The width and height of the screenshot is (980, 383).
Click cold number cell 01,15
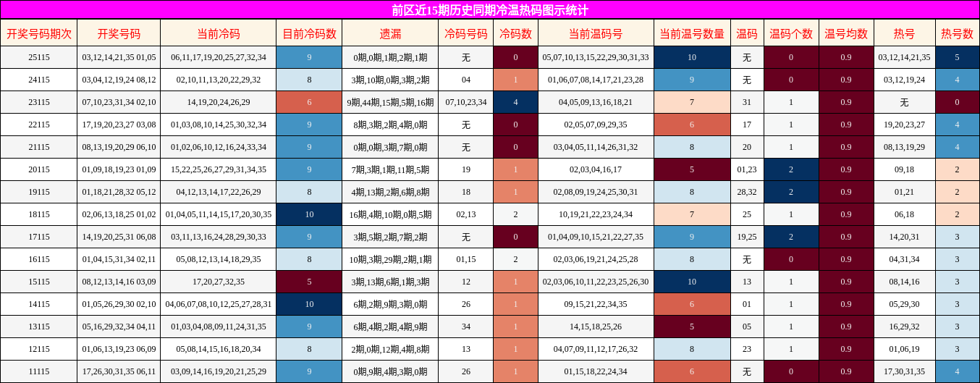tap(466, 259)
